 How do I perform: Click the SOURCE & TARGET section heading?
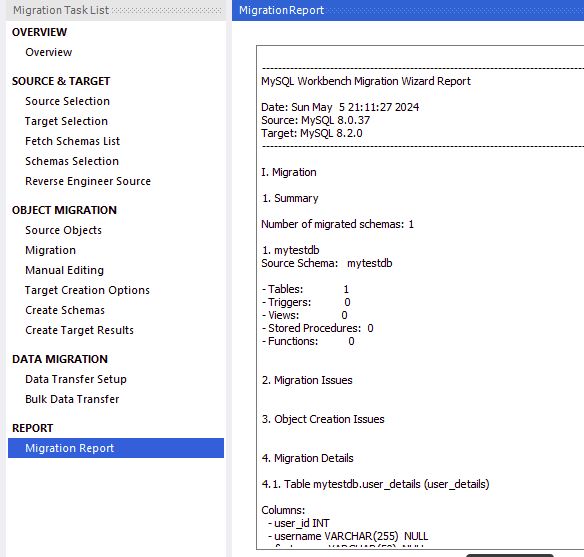pyautogui.click(x=61, y=81)
